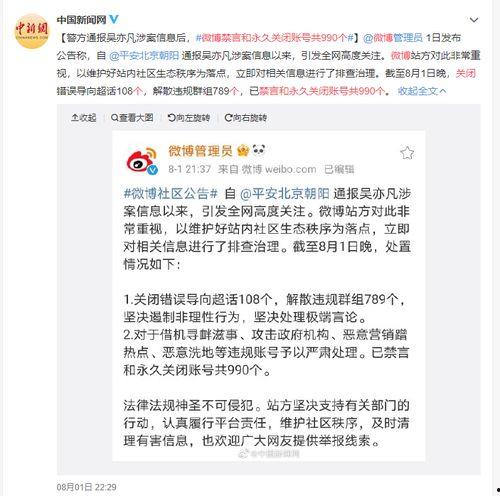Click the 中国新闻网 profile avatar
Image resolution: width=500 pixels, height=496 pixels.
pos(31,31)
